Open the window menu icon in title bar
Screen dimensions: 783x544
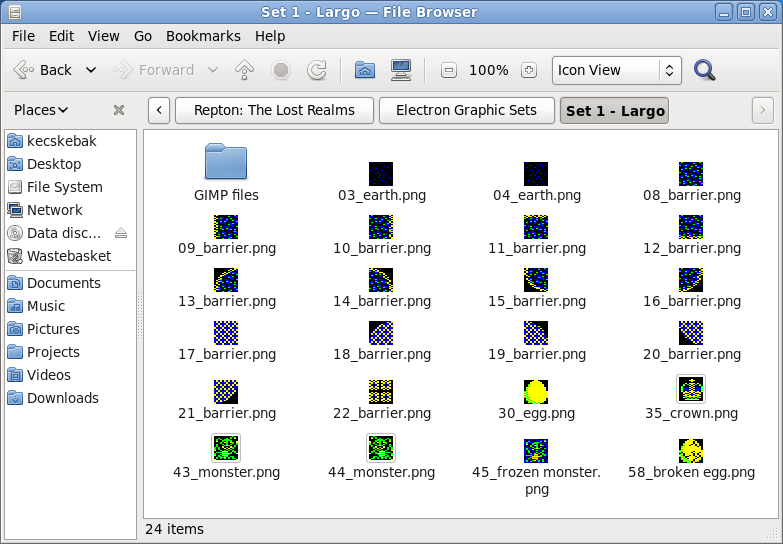(15, 11)
